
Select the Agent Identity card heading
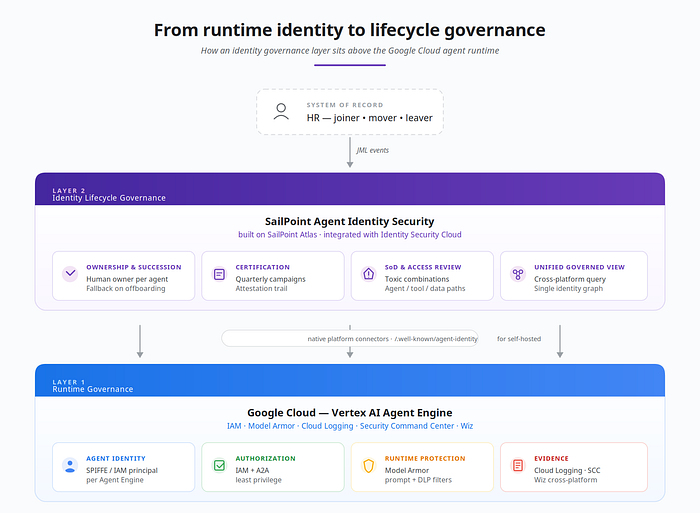pyautogui.click(x=116, y=459)
